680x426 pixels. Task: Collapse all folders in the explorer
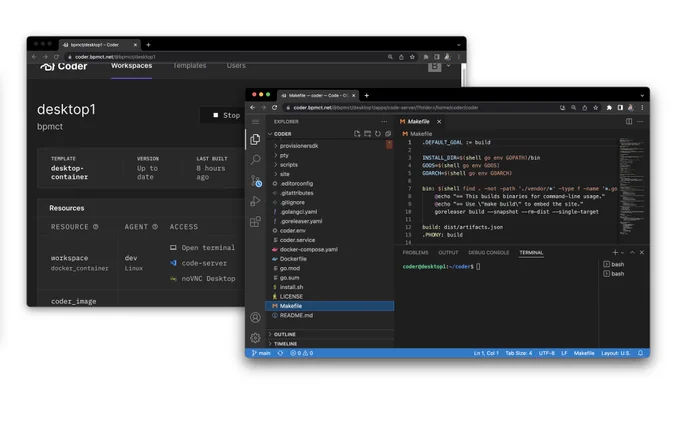[x=388, y=134]
